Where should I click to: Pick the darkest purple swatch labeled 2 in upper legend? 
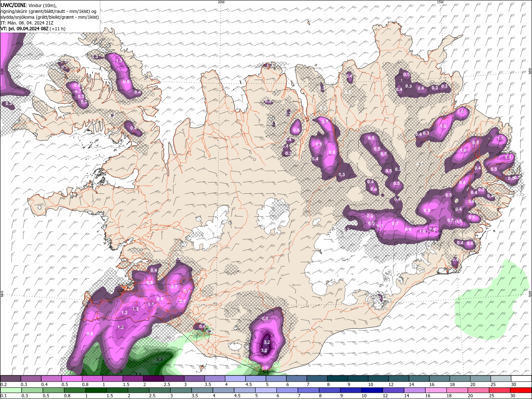pos(153,379)
